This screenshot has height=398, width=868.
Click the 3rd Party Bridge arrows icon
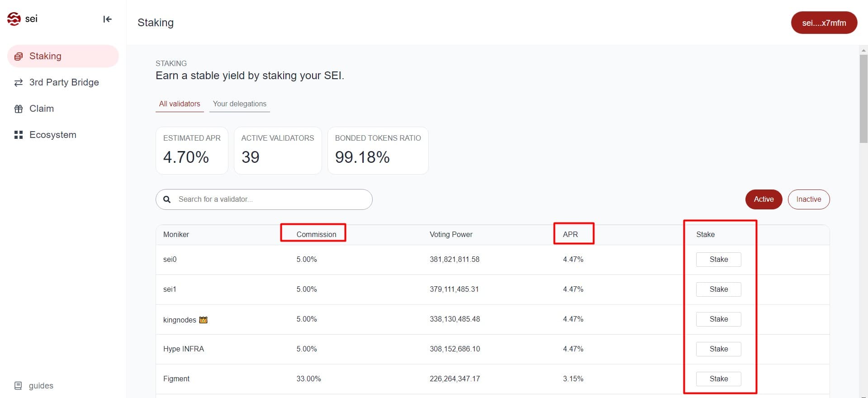19,82
